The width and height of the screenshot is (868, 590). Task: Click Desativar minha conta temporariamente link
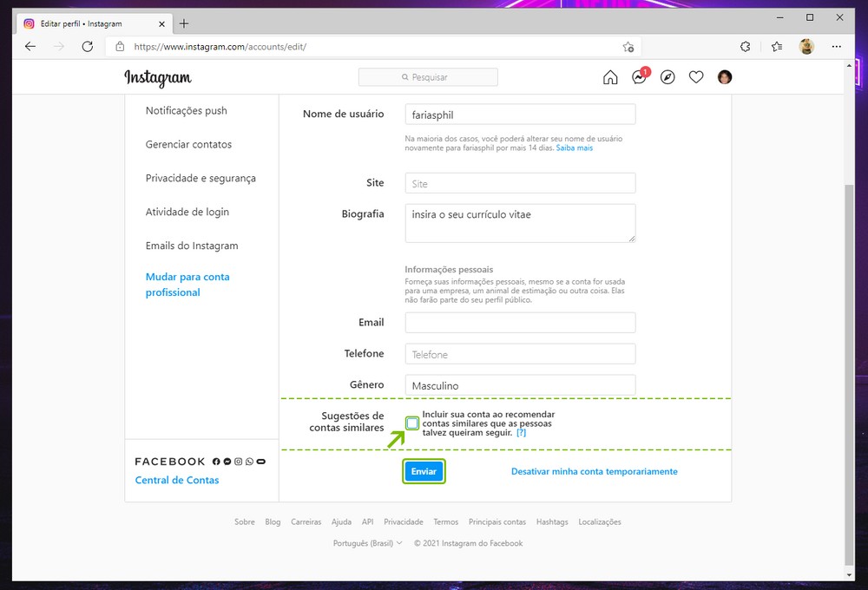594,471
